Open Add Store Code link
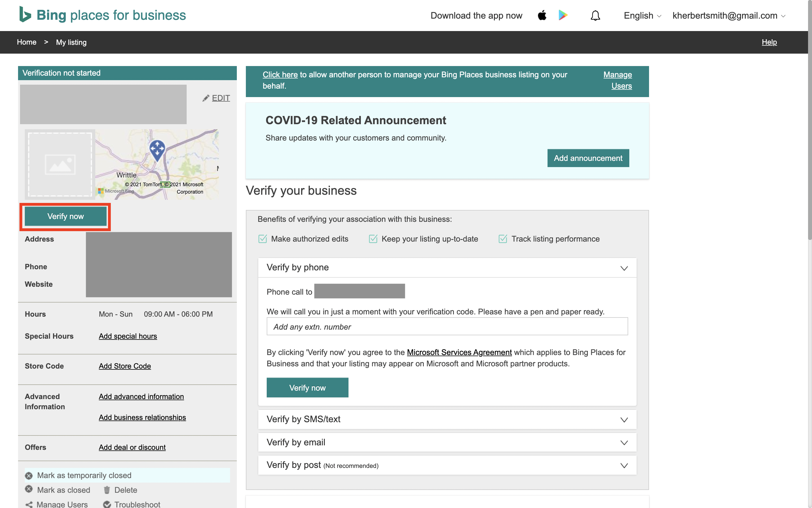The height and width of the screenshot is (508, 812). [125, 366]
